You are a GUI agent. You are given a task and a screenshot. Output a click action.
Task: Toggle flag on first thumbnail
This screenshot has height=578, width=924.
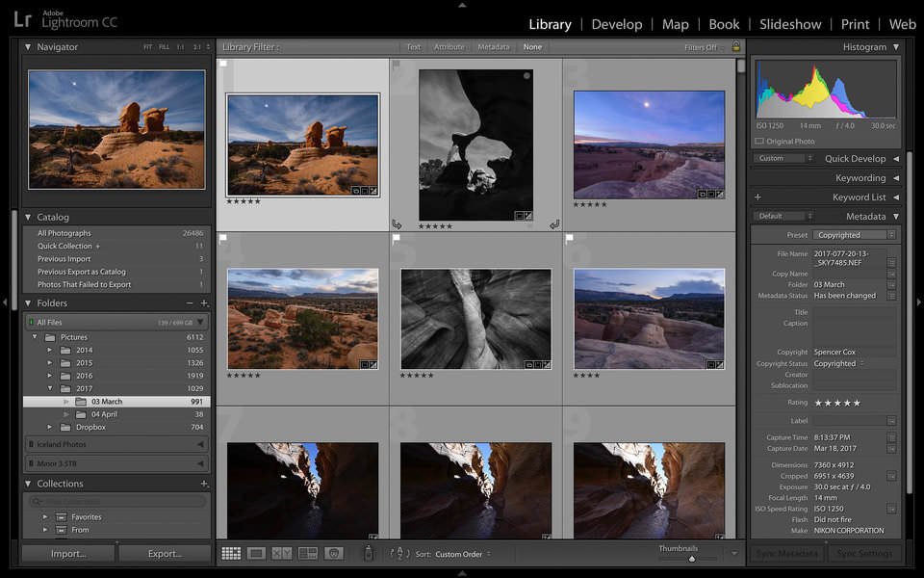point(223,64)
